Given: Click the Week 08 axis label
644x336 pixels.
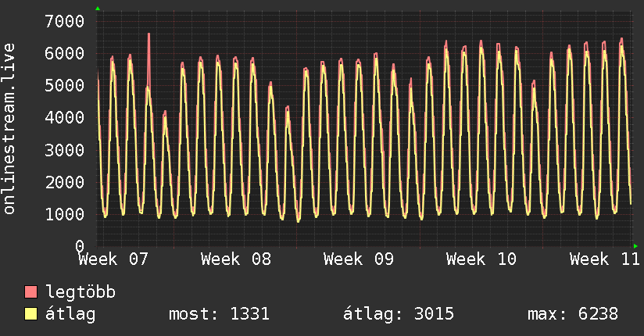Looking at the screenshot, I should (x=236, y=259).
